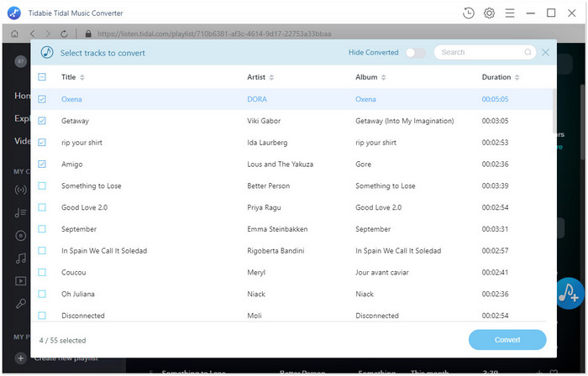Click Jour avant caviar album cell
The width and height of the screenshot is (588, 376).
(x=382, y=273)
